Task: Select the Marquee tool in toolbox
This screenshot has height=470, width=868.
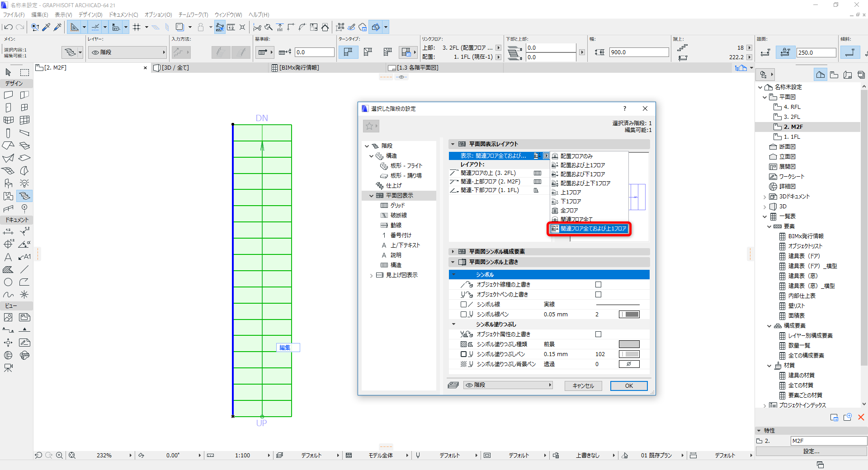Action: pos(24,72)
